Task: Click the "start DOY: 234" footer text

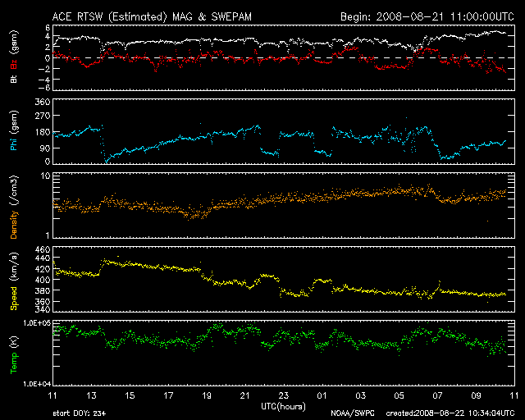Action: tap(80, 413)
